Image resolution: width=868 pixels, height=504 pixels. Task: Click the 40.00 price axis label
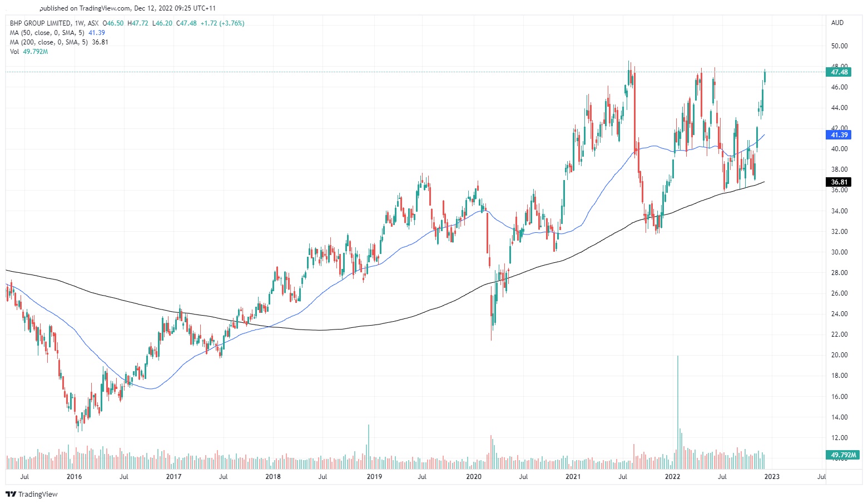point(840,149)
